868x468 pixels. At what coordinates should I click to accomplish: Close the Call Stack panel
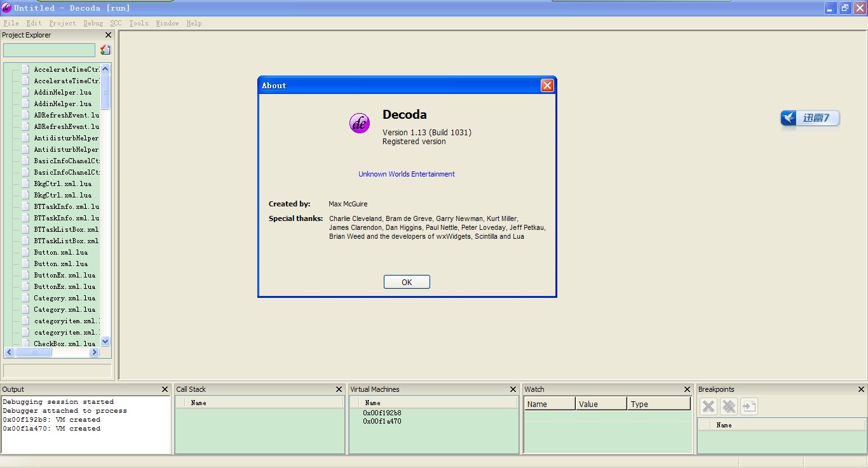pos(339,389)
